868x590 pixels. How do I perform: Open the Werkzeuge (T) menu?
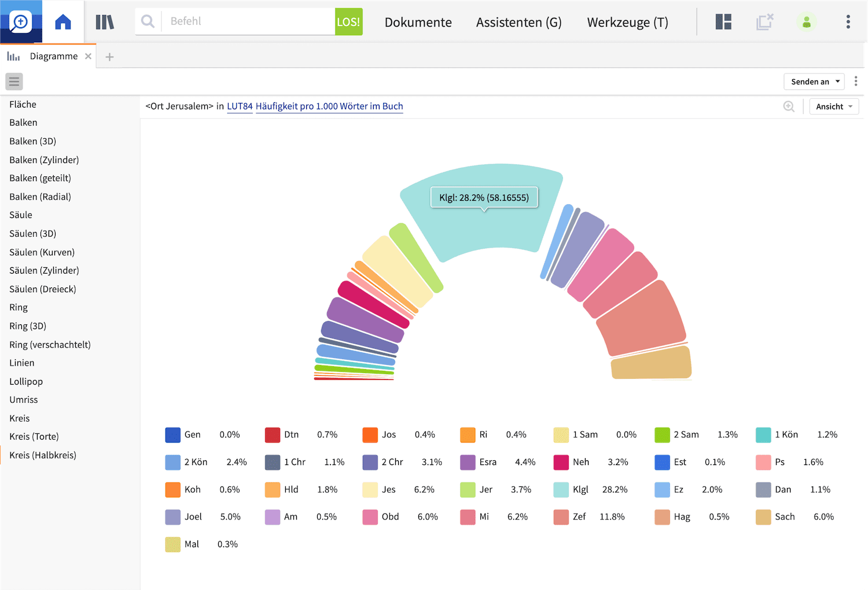click(x=628, y=22)
